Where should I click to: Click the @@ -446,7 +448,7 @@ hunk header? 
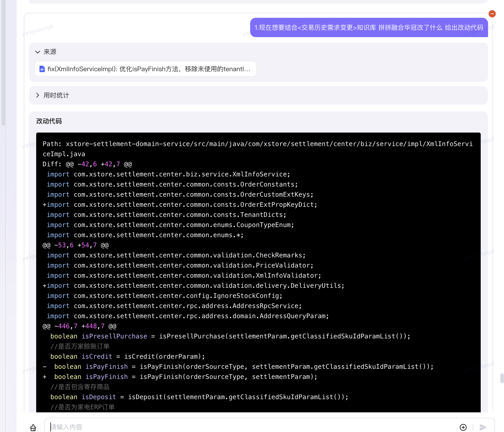[x=79, y=326]
